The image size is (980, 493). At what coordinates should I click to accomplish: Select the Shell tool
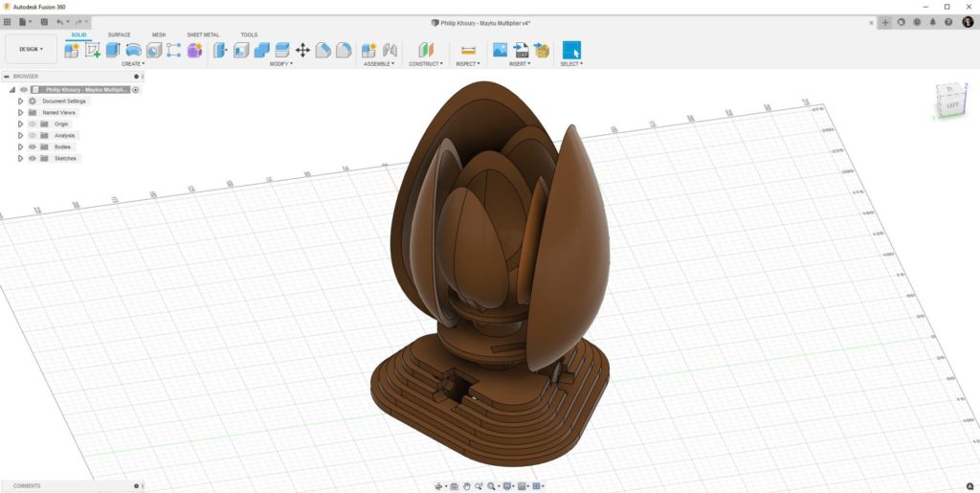click(x=241, y=50)
